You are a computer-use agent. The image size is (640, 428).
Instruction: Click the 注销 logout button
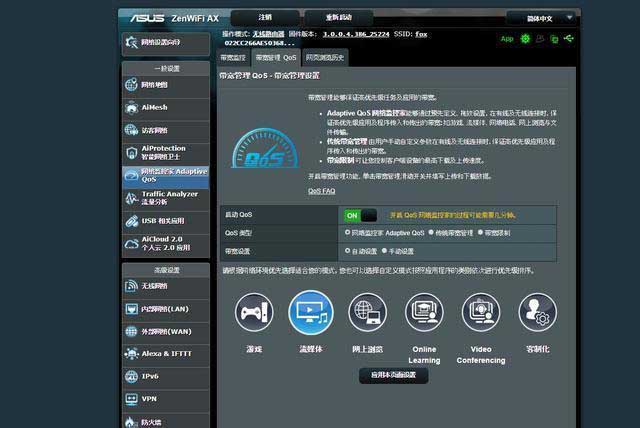(x=265, y=18)
